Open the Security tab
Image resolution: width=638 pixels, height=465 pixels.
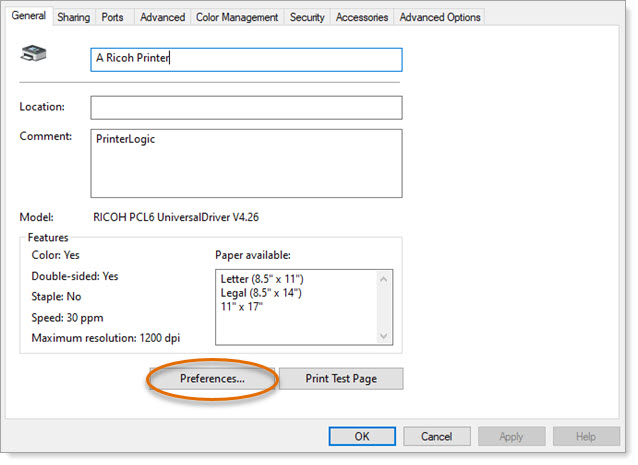(x=306, y=17)
